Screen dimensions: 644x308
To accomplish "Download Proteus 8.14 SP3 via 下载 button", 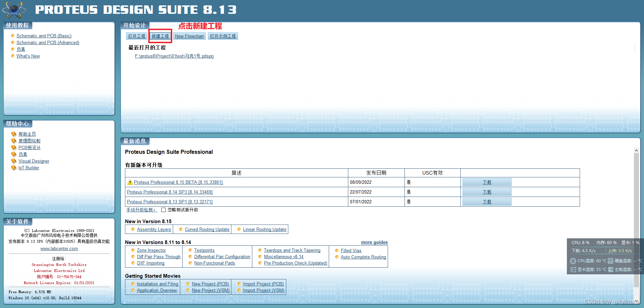I will 487,192.
